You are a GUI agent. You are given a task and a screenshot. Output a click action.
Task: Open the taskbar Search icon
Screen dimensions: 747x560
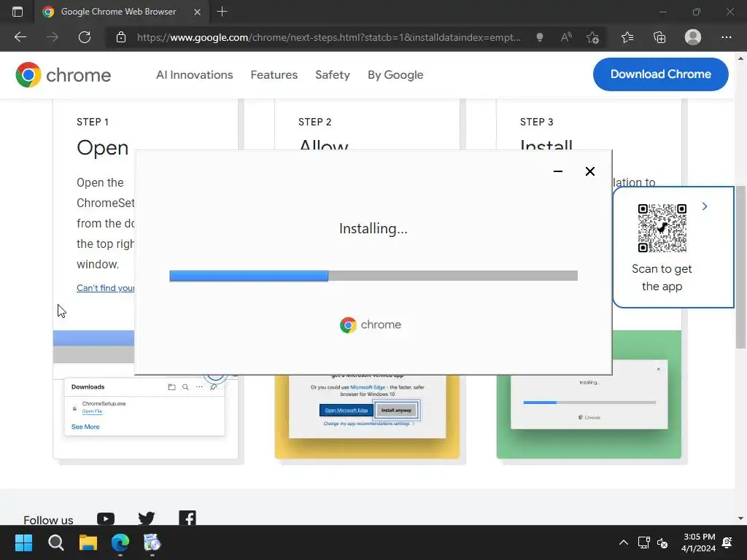tap(55, 542)
